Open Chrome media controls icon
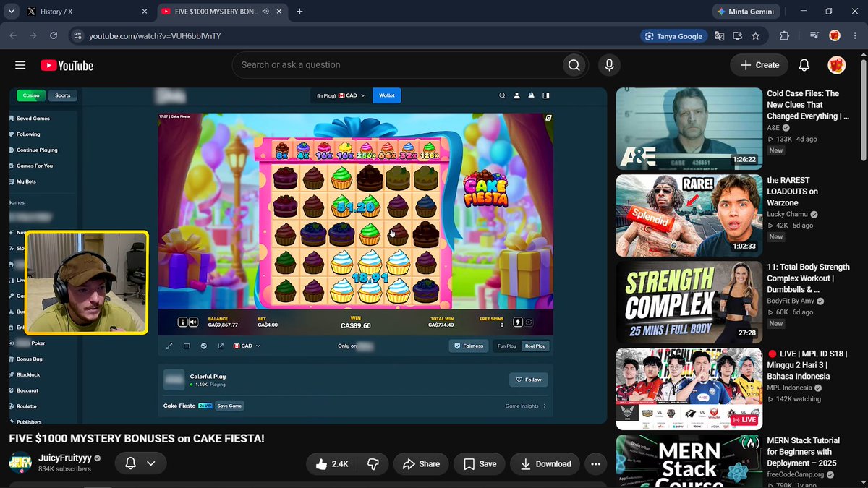This screenshot has width=868, height=488. coord(814,35)
